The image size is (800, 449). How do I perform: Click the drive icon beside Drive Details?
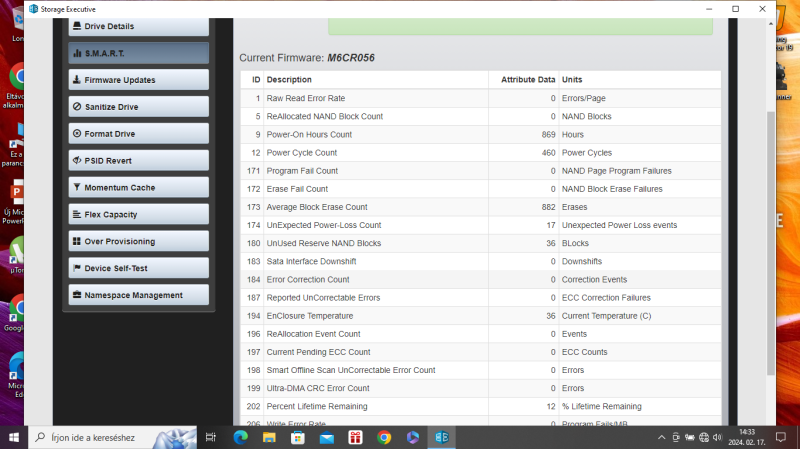click(77, 26)
